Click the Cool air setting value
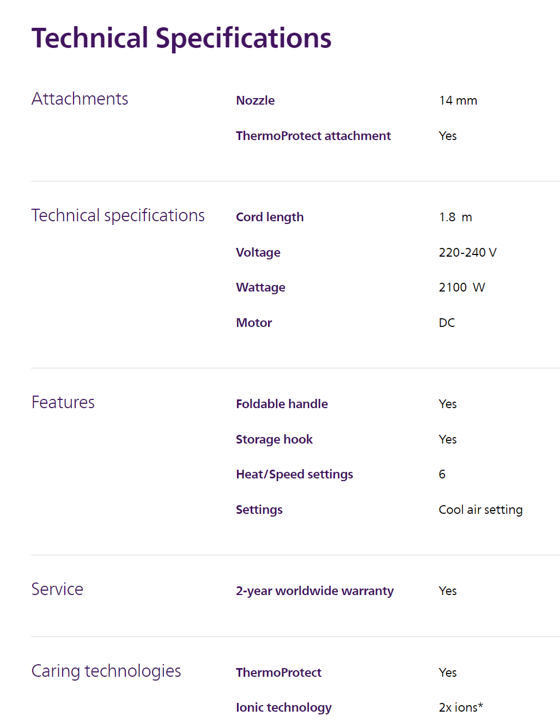Viewport: 560px width, 728px height. 480,509
